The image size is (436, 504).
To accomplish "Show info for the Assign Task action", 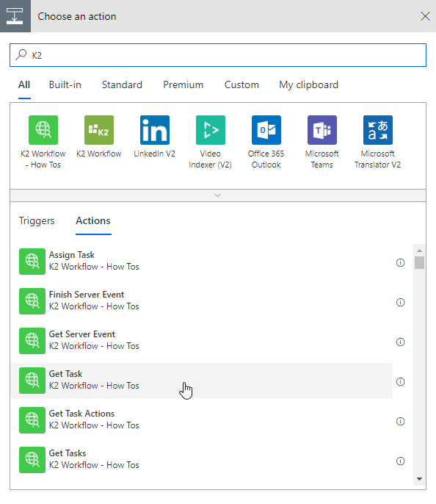I will 400,262.
